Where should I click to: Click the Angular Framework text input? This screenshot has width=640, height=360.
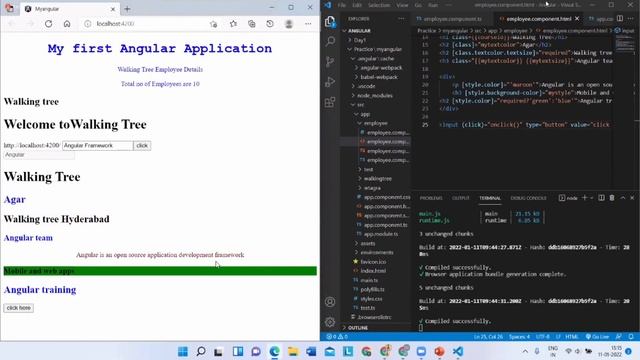click(98, 145)
